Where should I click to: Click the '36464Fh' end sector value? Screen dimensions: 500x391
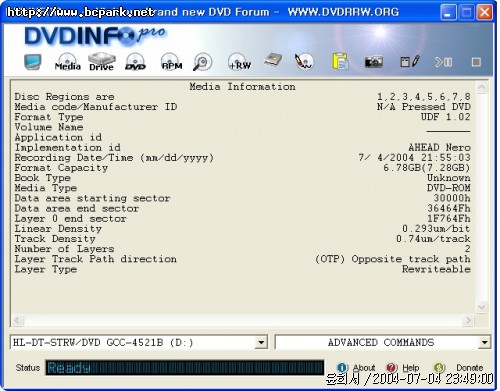(x=449, y=208)
